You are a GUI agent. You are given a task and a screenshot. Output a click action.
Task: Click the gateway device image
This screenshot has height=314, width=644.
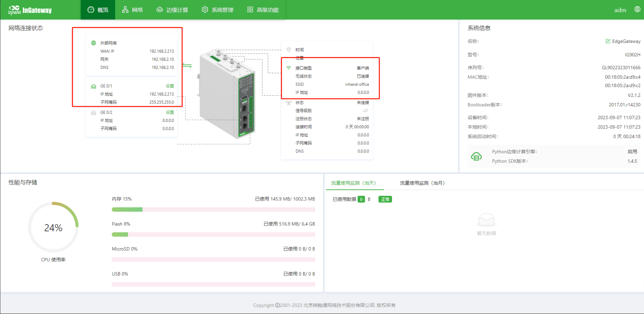coord(226,94)
